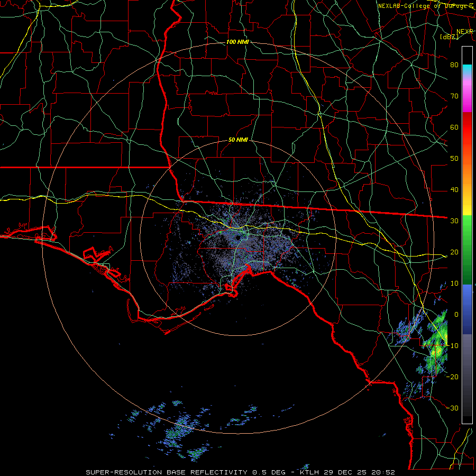This screenshot has height=476, width=476.
Task: Click the dBZ units label above the scale
Action: (449, 36)
